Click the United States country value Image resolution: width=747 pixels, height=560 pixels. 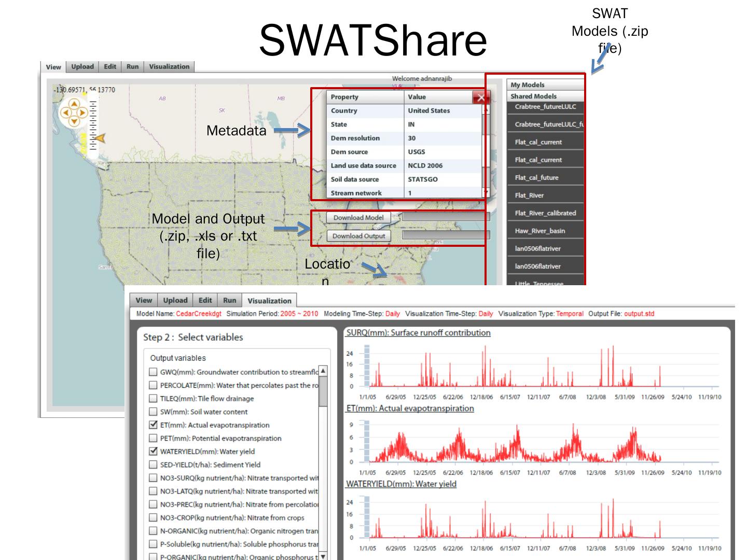[429, 111]
